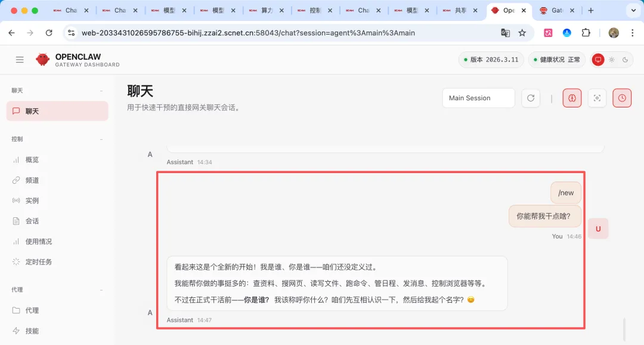Click the 版本 2026.3.11 badge

point(491,60)
